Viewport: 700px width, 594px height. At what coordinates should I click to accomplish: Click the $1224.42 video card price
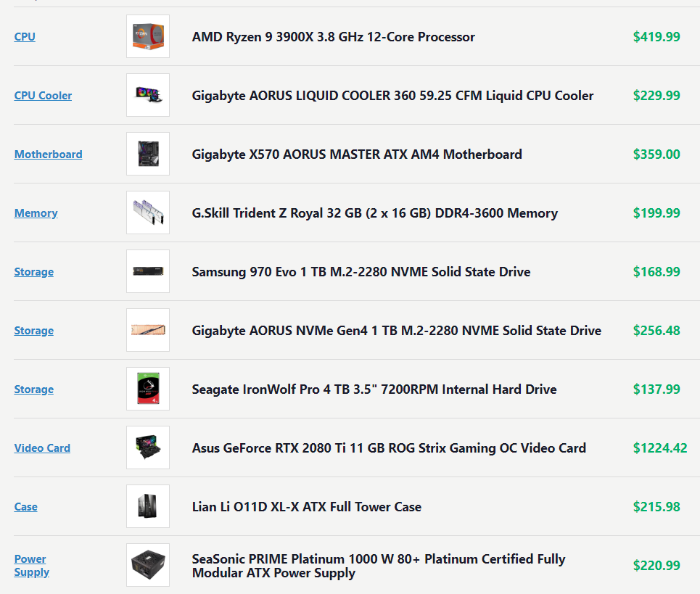click(659, 448)
